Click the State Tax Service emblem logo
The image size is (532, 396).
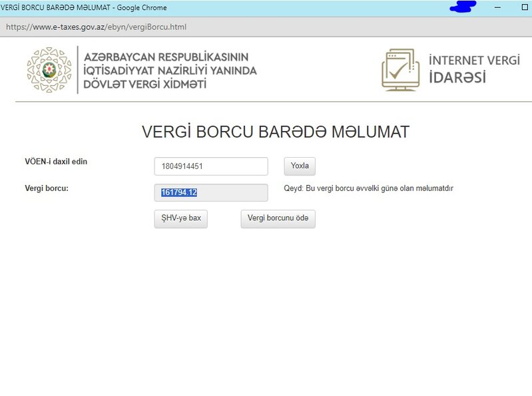click(x=49, y=70)
